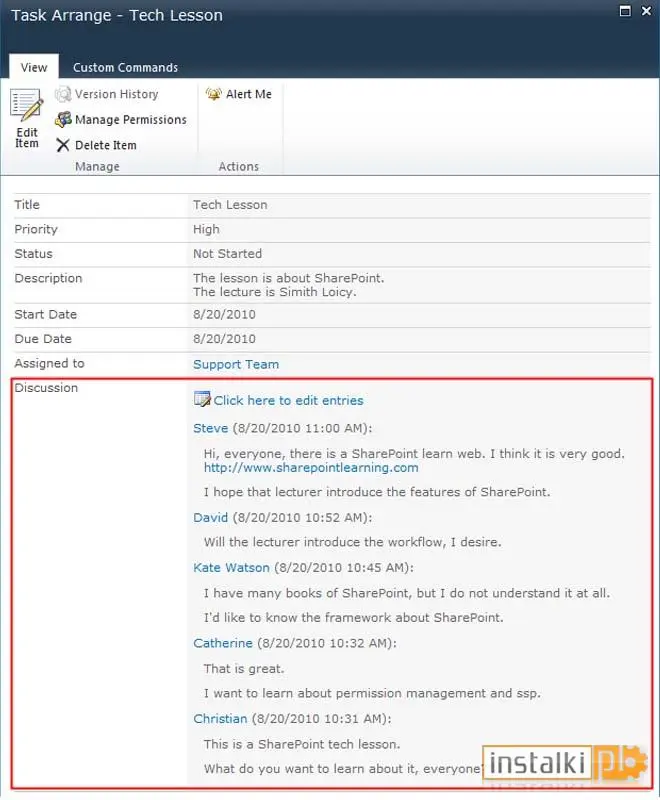Choose Manage Permissions command
This screenshot has height=800, width=660.
(x=131, y=119)
